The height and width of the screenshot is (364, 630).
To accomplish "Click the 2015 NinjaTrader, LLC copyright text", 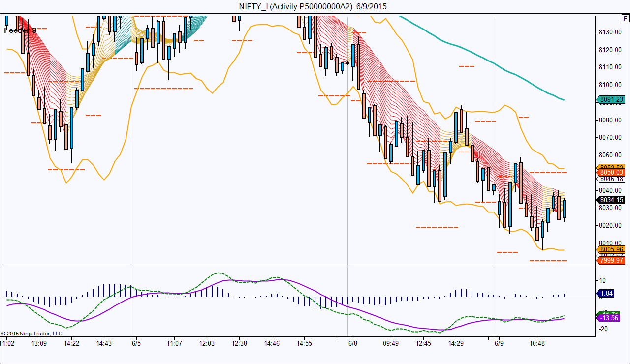I will pyautogui.click(x=31, y=333).
